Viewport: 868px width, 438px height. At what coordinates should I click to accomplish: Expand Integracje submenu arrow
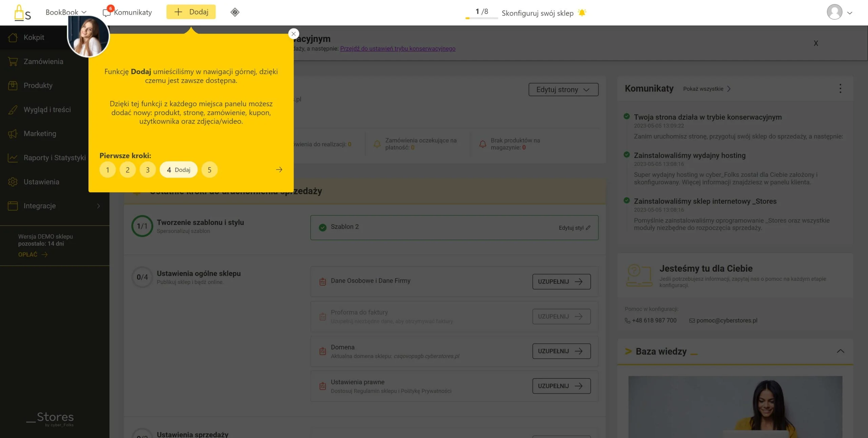pos(98,206)
